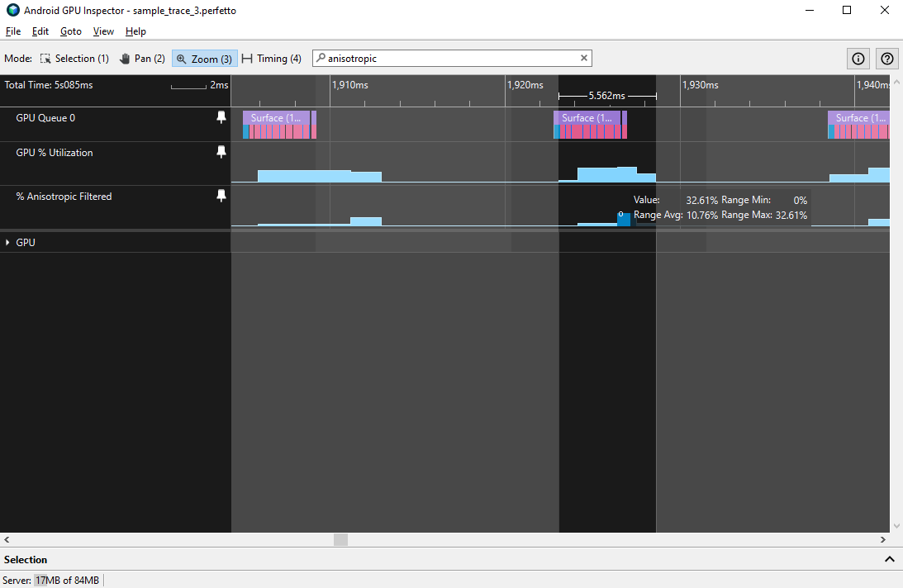Clear the anisotropic search text
This screenshot has height=588, width=903.
pos(584,59)
